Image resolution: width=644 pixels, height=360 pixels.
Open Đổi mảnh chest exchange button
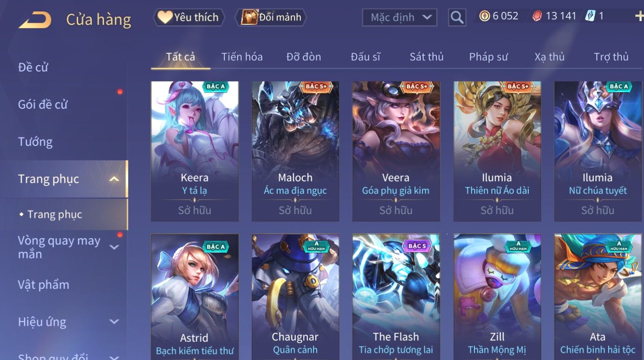(271, 17)
